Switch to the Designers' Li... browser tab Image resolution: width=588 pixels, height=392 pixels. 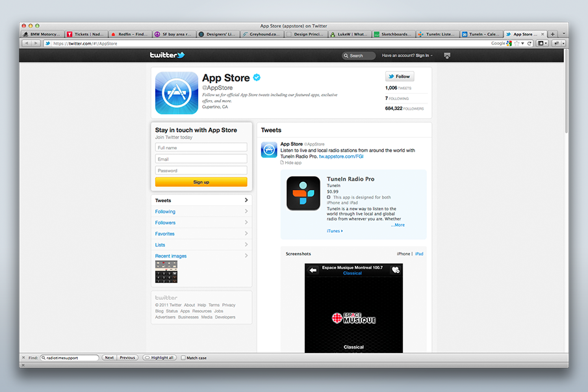click(x=219, y=34)
